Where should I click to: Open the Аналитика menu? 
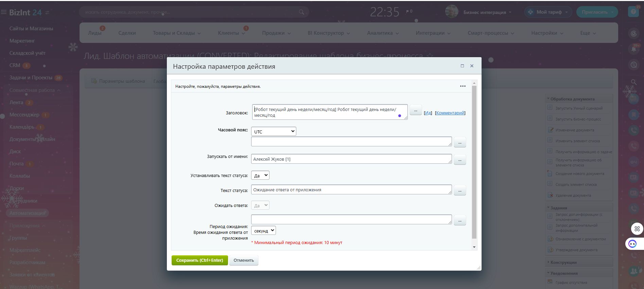pyautogui.click(x=383, y=33)
